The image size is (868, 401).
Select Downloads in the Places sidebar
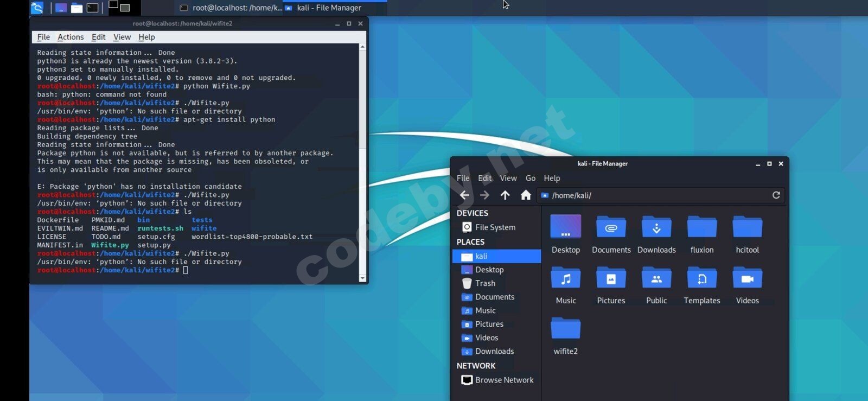494,351
